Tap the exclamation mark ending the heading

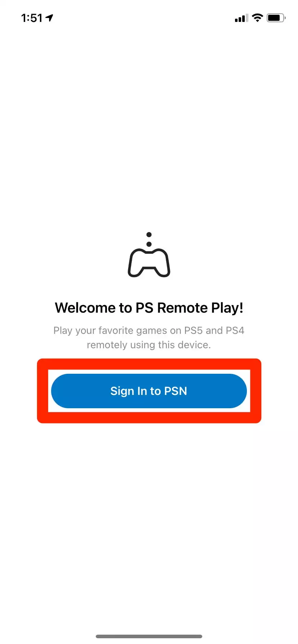(x=241, y=308)
